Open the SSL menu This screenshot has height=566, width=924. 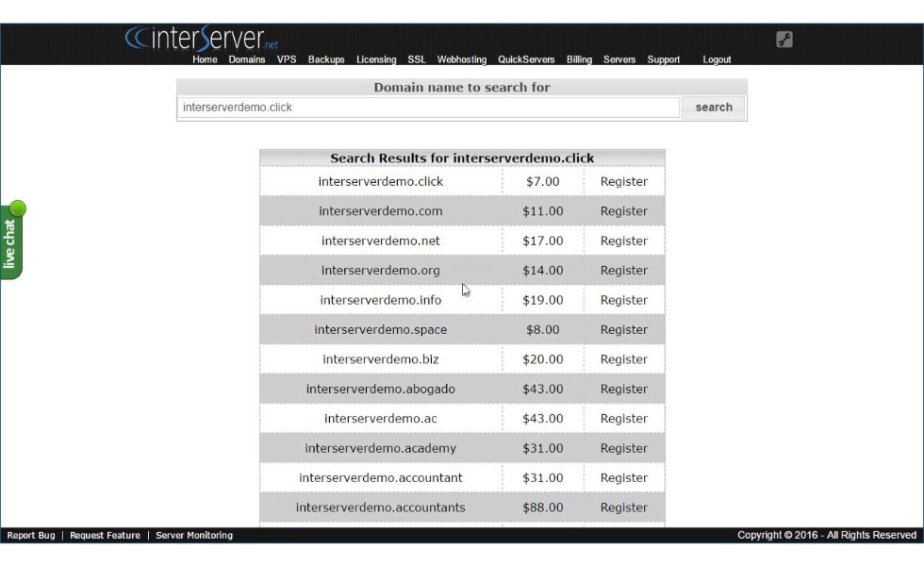416,59
